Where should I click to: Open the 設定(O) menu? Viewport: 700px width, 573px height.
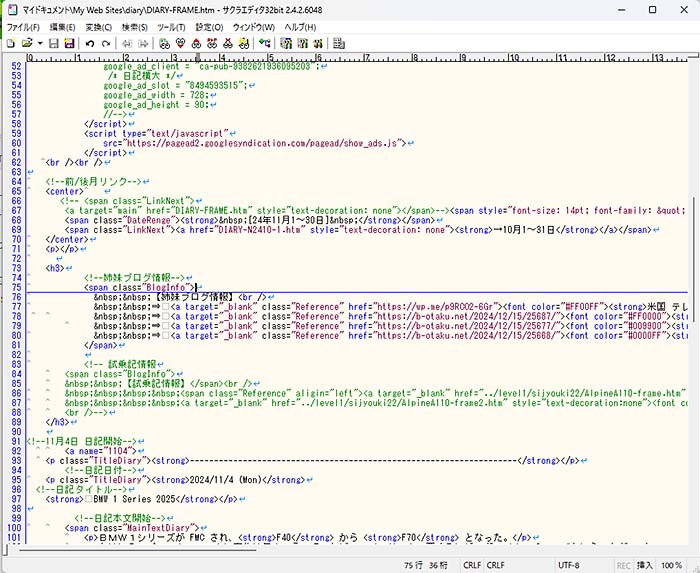pos(209,27)
